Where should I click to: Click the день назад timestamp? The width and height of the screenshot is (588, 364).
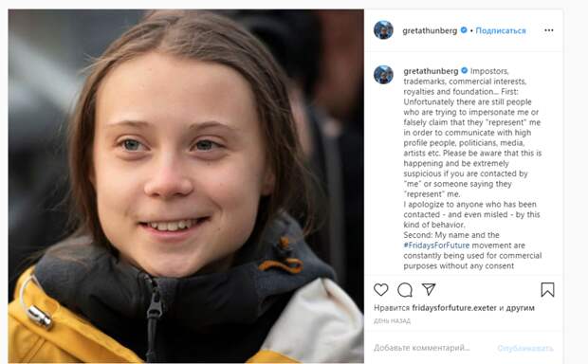(x=392, y=321)
